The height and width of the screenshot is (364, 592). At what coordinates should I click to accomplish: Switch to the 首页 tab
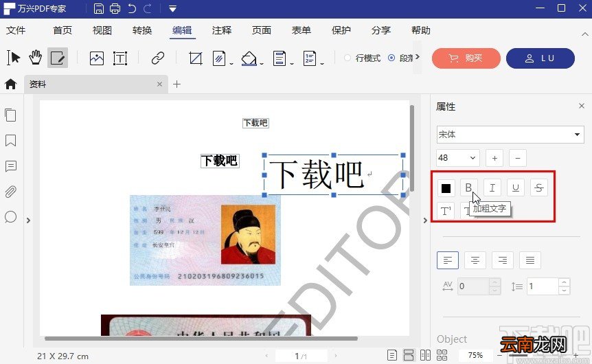coord(62,30)
